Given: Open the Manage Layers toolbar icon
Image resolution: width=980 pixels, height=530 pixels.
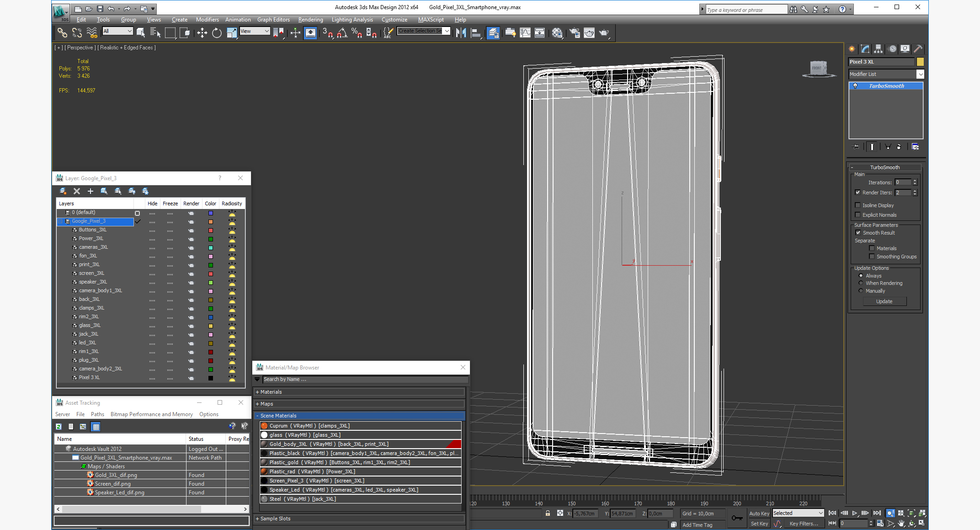Looking at the screenshot, I should 493,32.
